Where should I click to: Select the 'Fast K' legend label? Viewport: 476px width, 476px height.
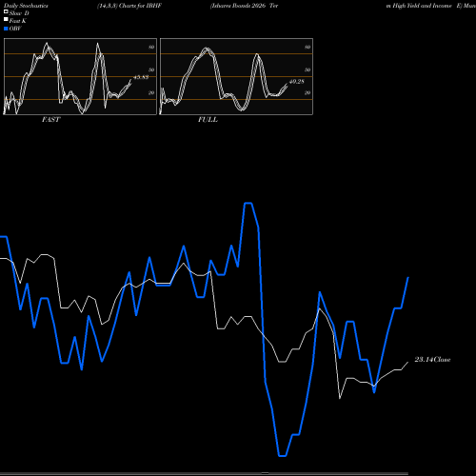coord(18,21)
